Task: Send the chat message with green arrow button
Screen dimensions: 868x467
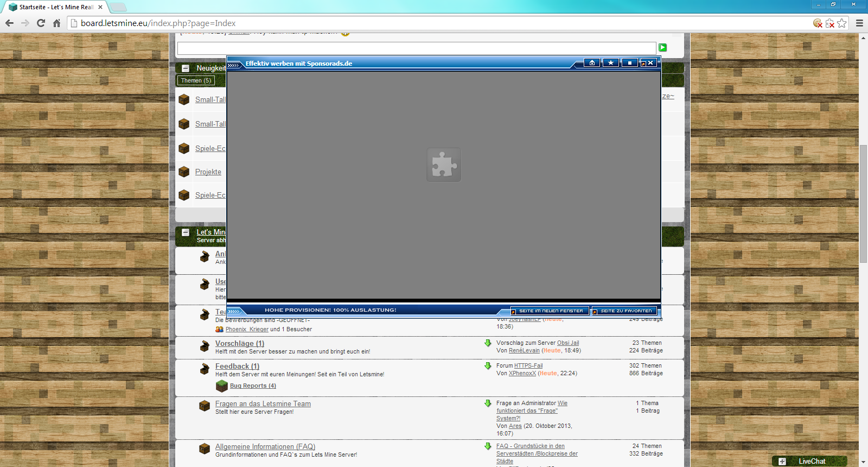Action: click(662, 48)
